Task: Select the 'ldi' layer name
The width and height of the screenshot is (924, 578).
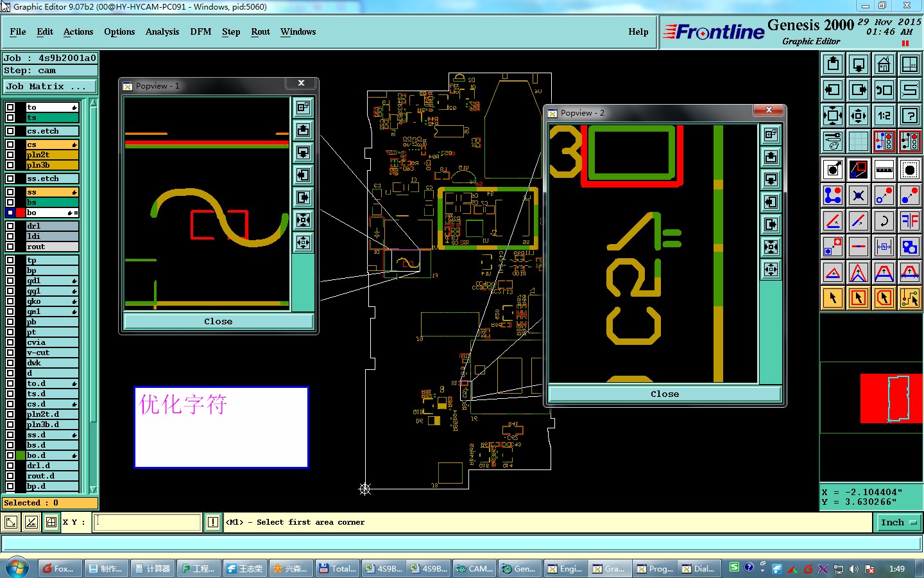Action: tap(52, 236)
